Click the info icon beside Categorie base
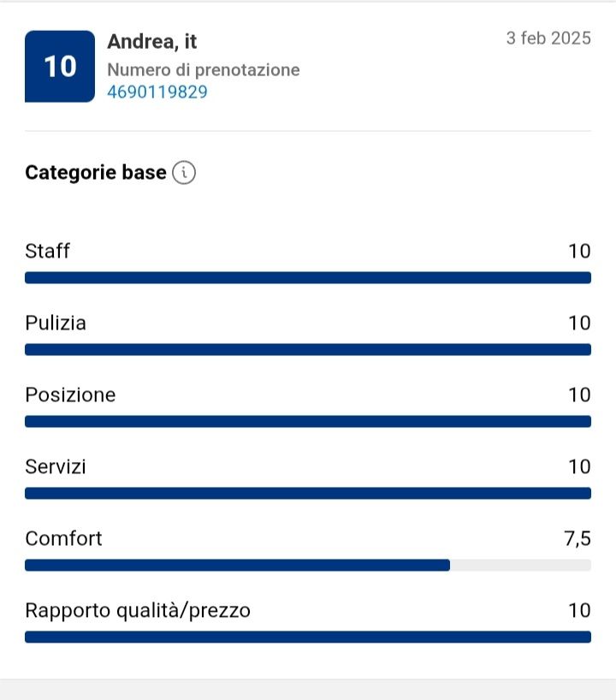The image size is (616, 700). (x=184, y=173)
